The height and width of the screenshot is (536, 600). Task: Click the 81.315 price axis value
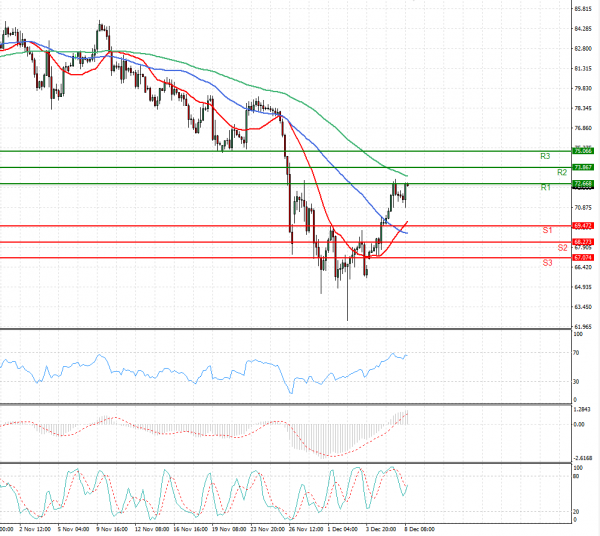(583, 68)
